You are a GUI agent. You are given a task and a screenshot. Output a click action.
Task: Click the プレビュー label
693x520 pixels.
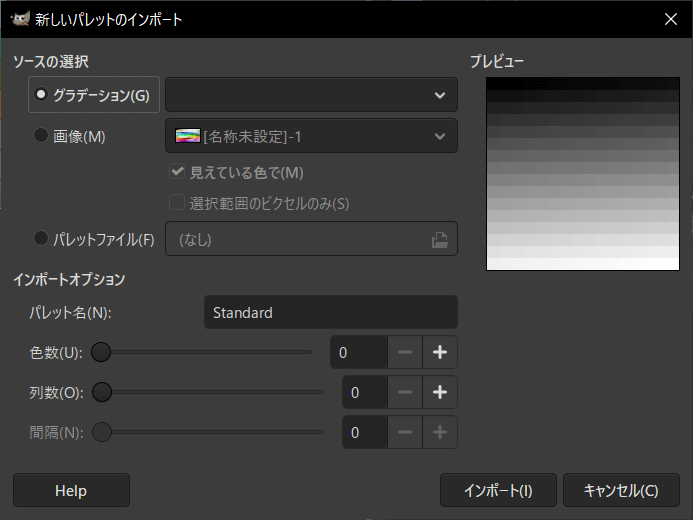tap(497, 61)
